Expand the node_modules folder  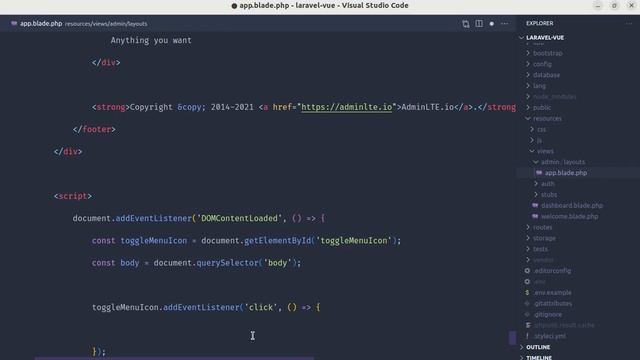click(554, 97)
